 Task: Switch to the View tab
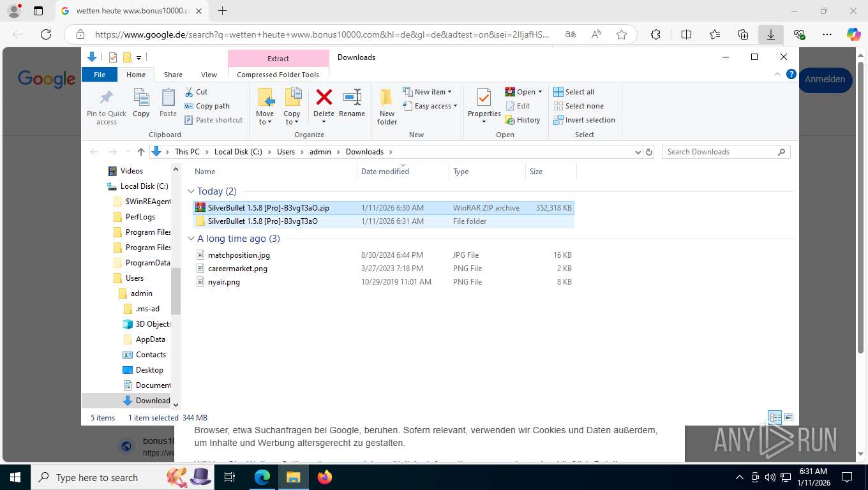pos(209,75)
